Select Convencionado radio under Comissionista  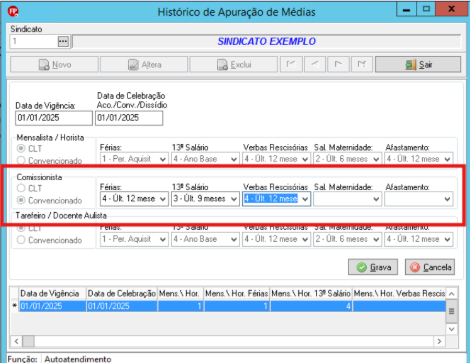21,200
